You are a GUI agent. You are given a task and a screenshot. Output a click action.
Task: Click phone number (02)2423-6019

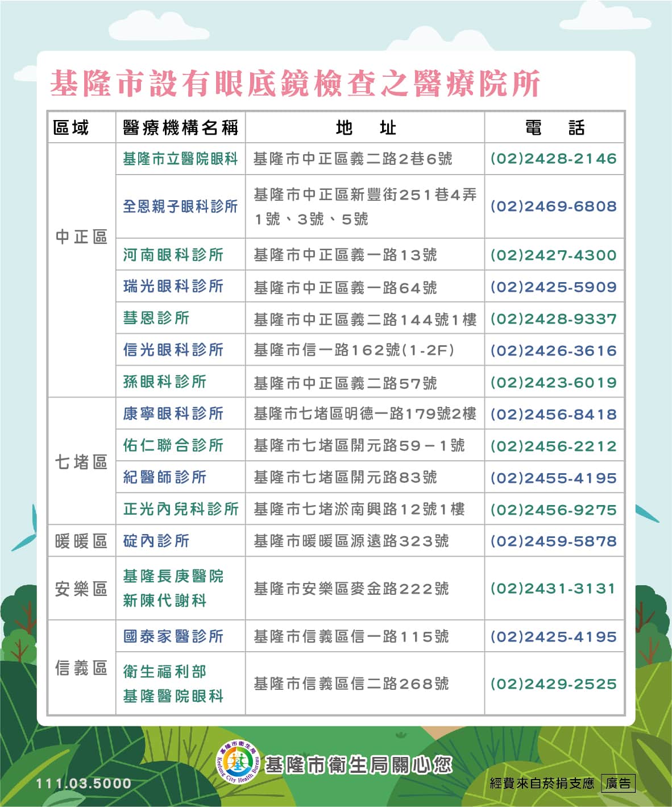[554, 382]
